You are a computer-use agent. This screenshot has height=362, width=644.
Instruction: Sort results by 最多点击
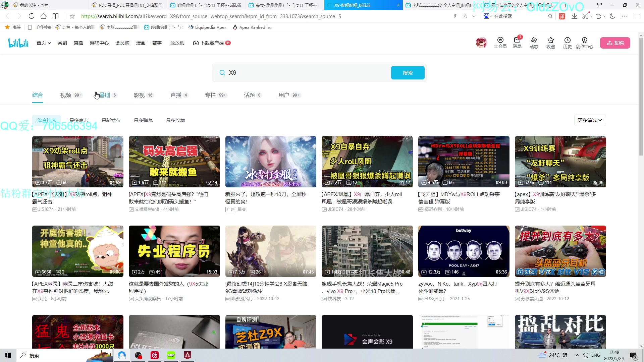78,120
